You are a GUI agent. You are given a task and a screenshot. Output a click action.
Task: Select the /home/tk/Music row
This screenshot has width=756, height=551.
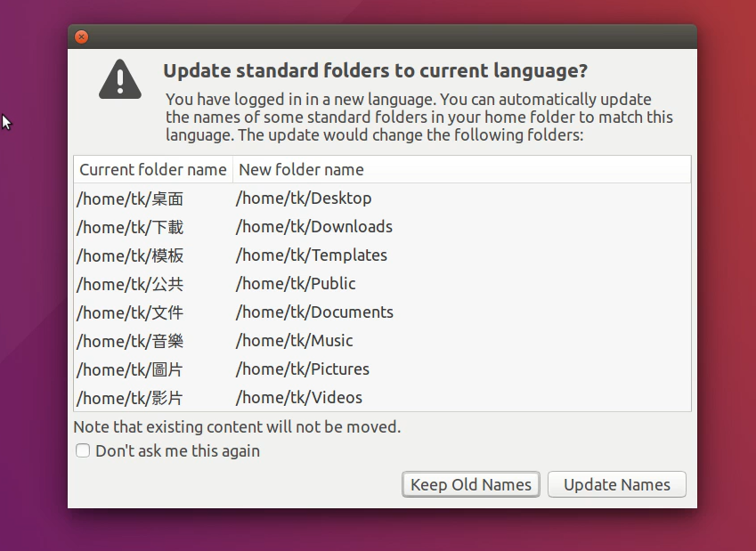(382, 340)
